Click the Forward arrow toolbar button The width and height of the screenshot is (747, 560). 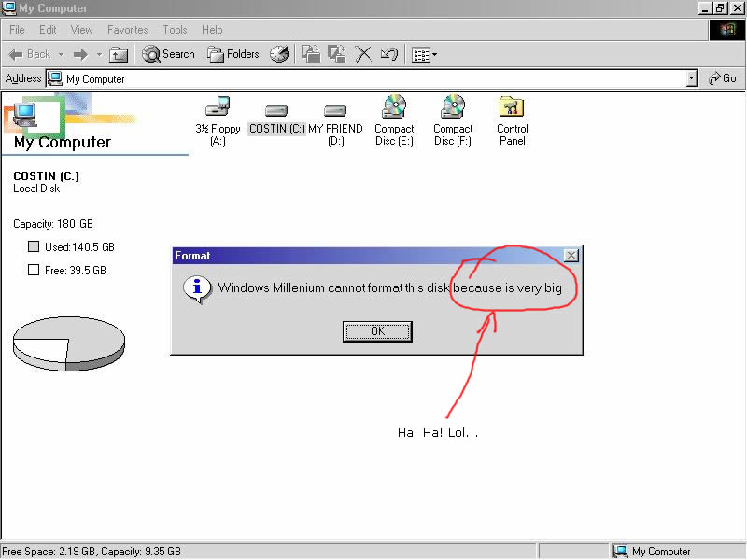click(80, 55)
